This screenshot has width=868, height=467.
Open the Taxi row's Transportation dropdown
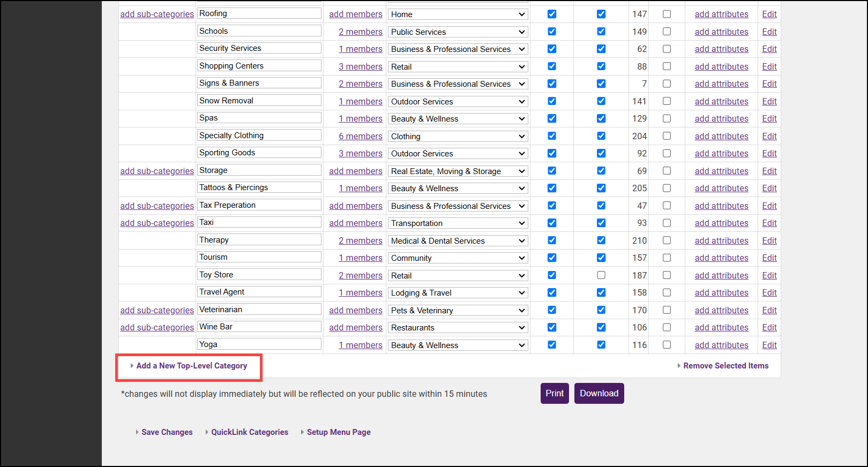(458, 223)
